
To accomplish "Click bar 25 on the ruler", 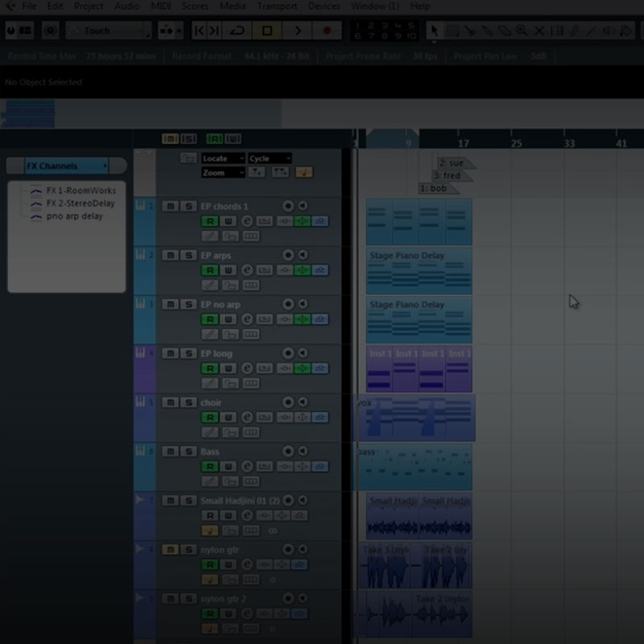I will point(516,143).
